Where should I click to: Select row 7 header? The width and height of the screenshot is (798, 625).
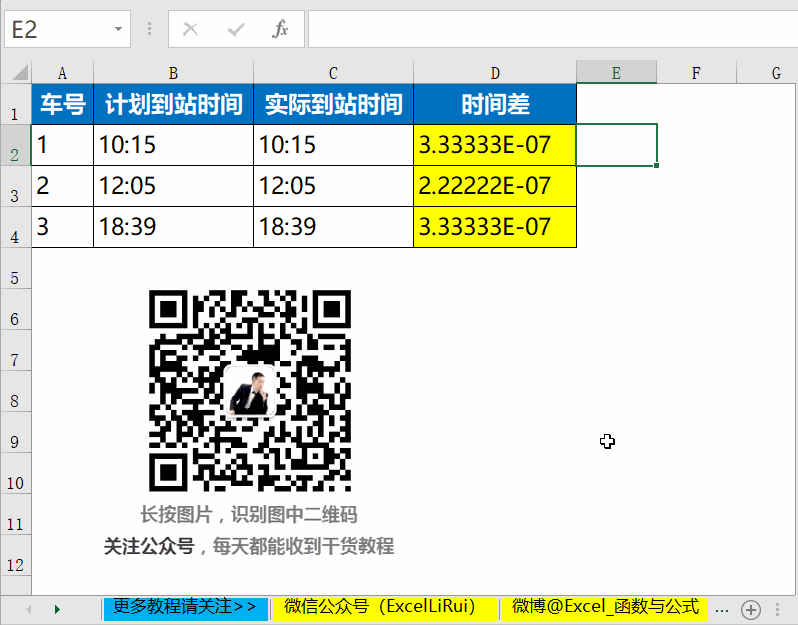point(15,351)
